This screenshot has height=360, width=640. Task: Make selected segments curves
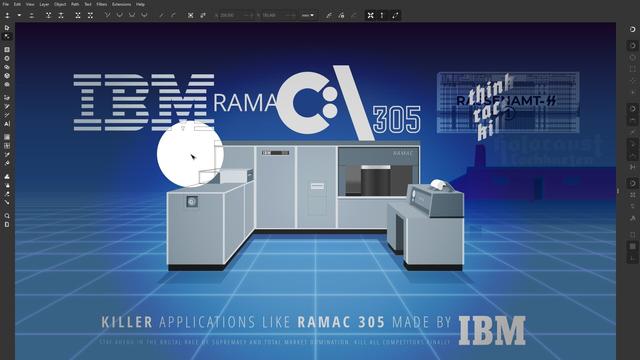[173, 15]
